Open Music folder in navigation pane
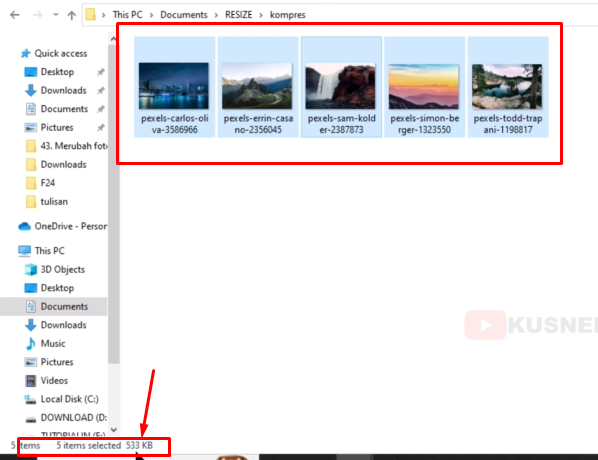This screenshot has height=460, width=598. [x=45, y=343]
